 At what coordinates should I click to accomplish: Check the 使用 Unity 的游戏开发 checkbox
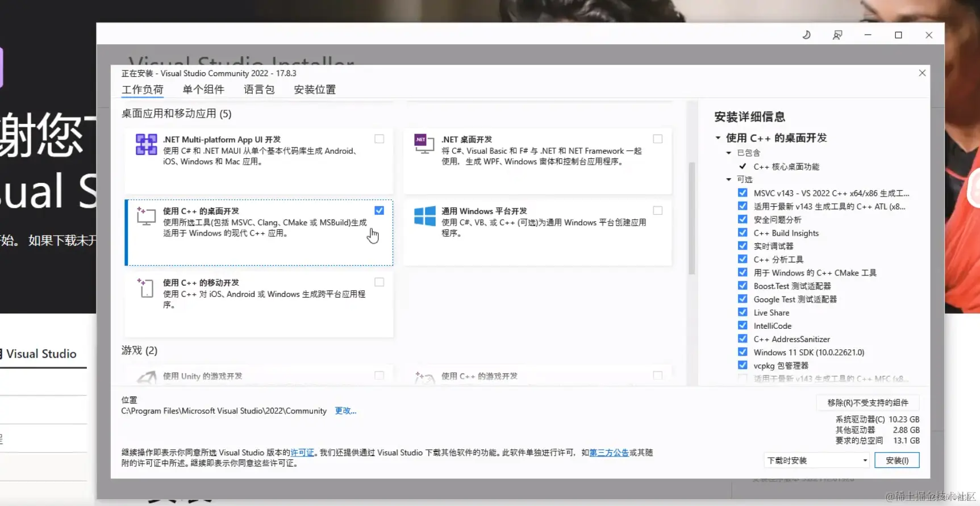[x=379, y=375]
